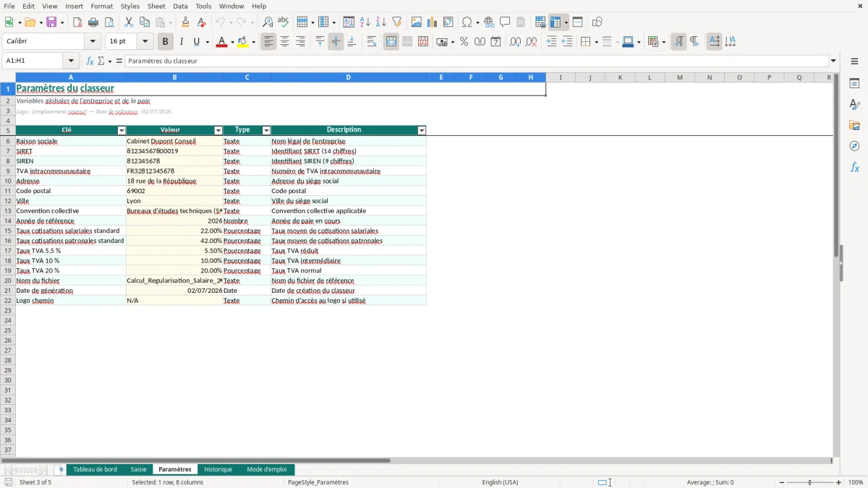Click the AutoFilter funnel icon
The width and height of the screenshot is (868, 488).
(x=396, y=22)
